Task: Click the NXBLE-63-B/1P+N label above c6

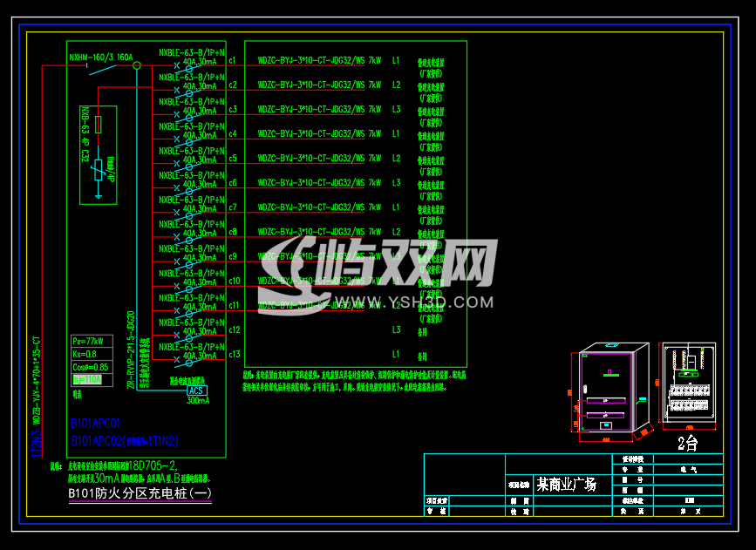Action: [x=192, y=175]
